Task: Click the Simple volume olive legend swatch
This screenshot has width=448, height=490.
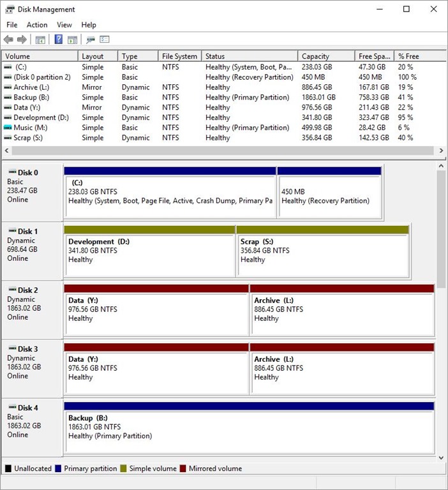Action: click(123, 468)
